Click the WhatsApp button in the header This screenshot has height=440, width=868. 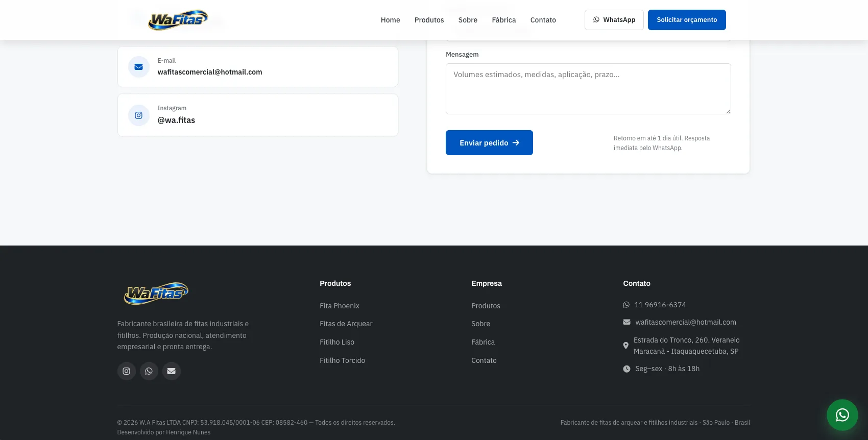coord(614,20)
